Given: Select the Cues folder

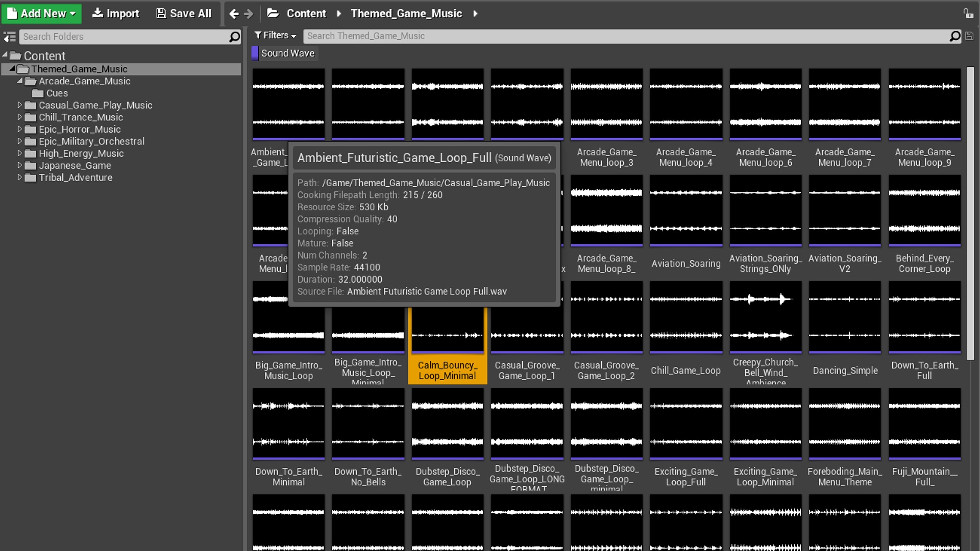Looking at the screenshot, I should [x=57, y=93].
